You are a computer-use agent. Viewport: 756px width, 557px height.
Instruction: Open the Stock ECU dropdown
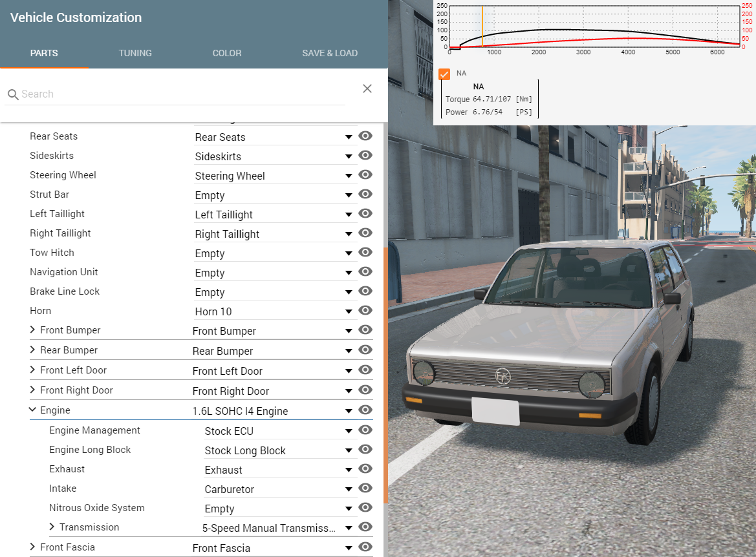click(280, 431)
